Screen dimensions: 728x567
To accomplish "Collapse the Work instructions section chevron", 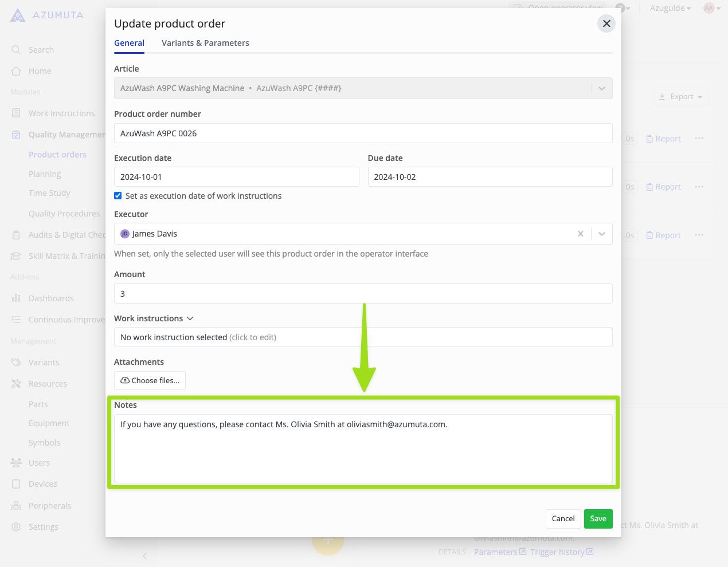I will click(190, 318).
